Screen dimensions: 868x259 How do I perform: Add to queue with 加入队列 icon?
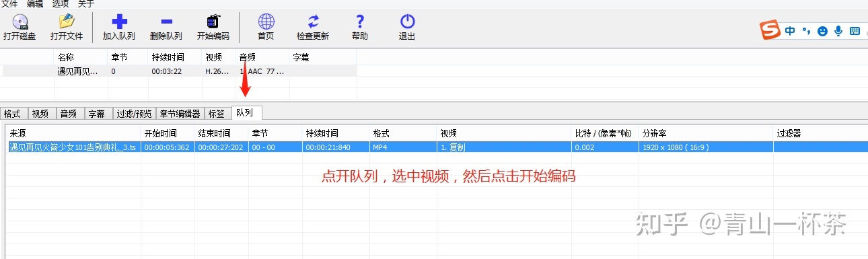tap(118, 22)
